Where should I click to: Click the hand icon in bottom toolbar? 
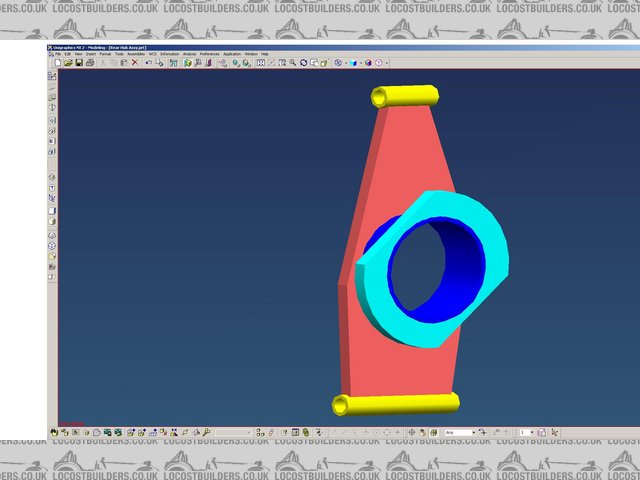(54, 432)
